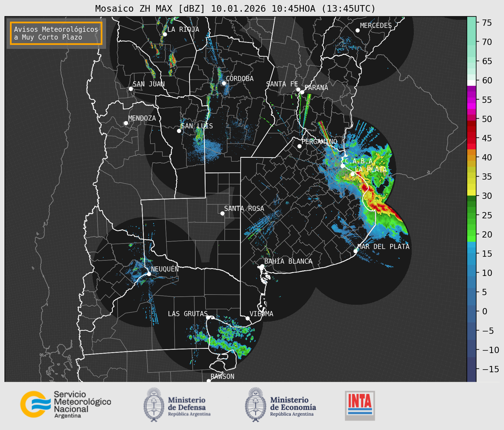Click the Avisos Meteorológicos a Muy Corto Plazo box

(x=56, y=33)
